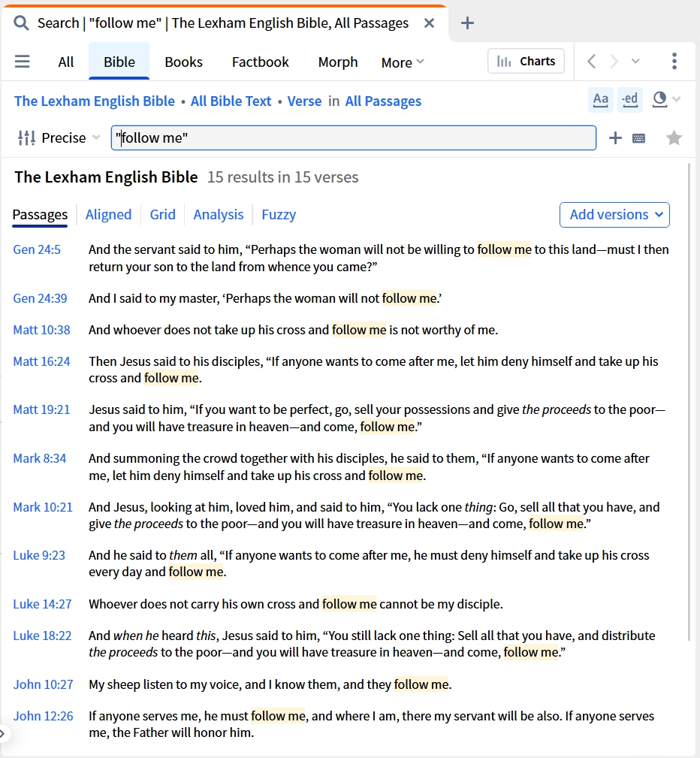Open the Matt 16:24 reference
The width and height of the screenshot is (700, 758).
[x=41, y=361]
